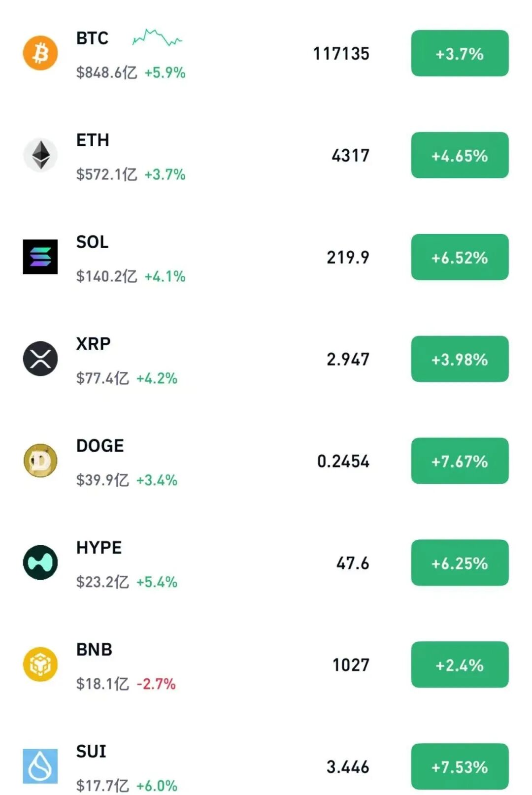Select the BTC price 117135
This screenshot has width=532, height=795.
pyautogui.click(x=341, y=54)
